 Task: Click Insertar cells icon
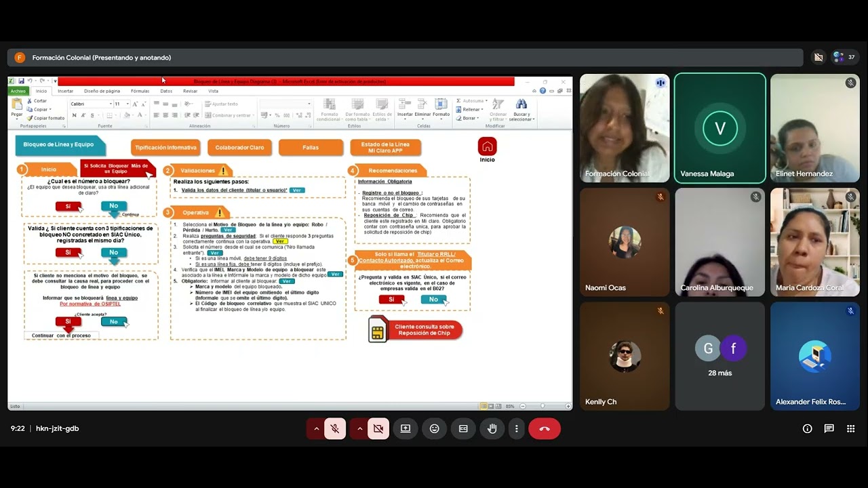[405, 108]
